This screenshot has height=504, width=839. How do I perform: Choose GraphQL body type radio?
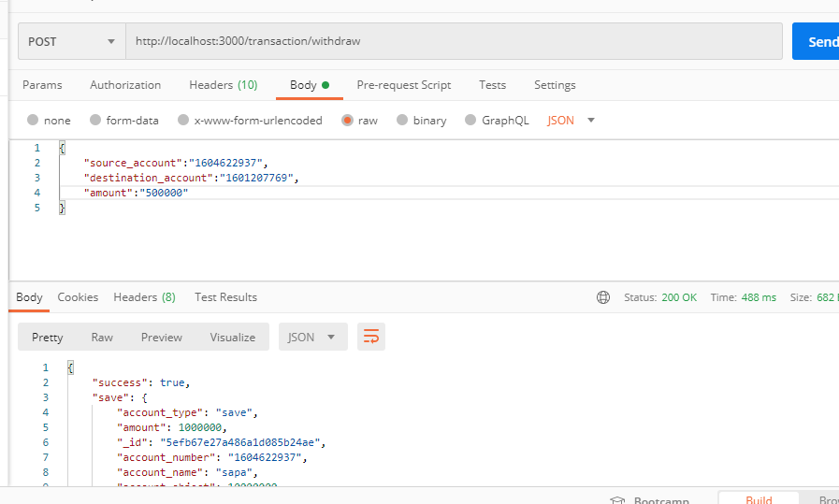471,121
